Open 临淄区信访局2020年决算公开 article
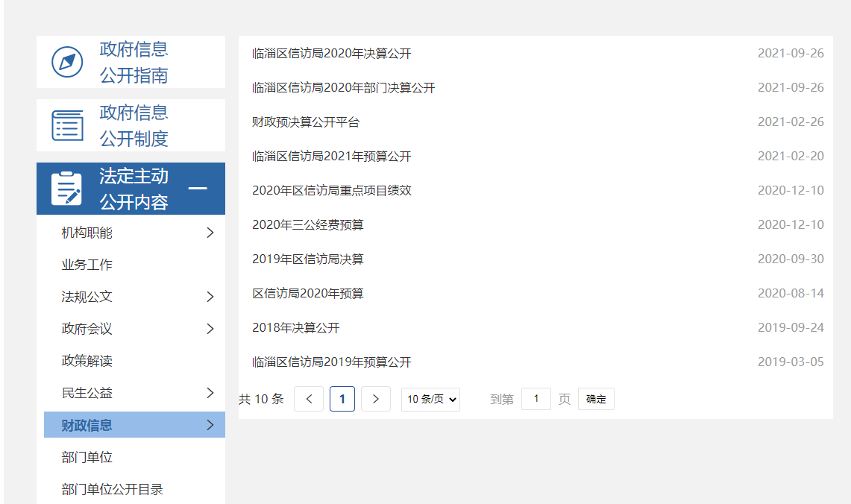The image size is (851, 504). click(x=331, y=54)
